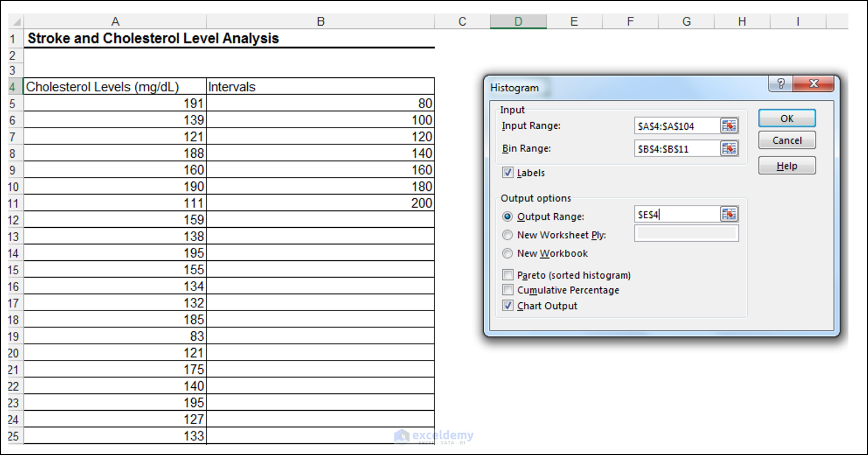Toggle the Labels checkbox
Image resolution: width=868 pixels, height=455 pixels.
click(x=508, y=172)
